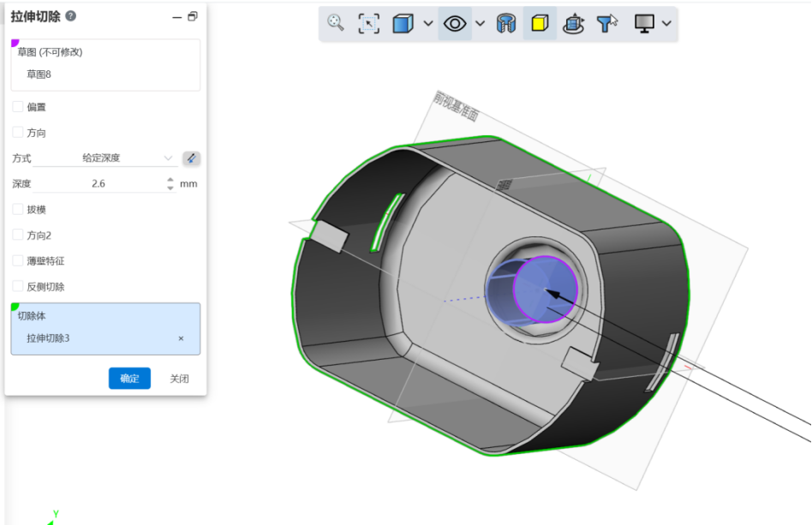Enable the 方向 checkbox
The image size is (812, 525).
[x=18, y=133]
